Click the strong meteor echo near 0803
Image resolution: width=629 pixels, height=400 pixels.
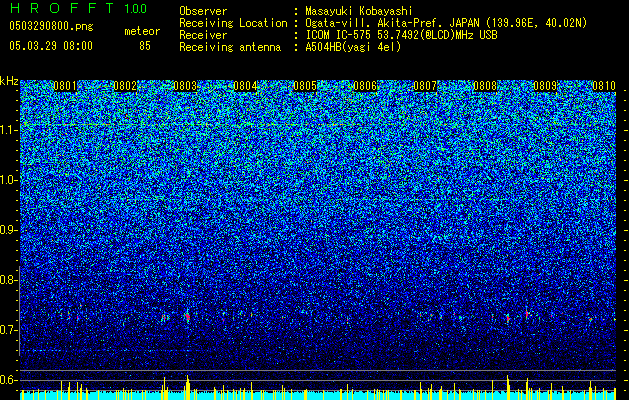187,317
